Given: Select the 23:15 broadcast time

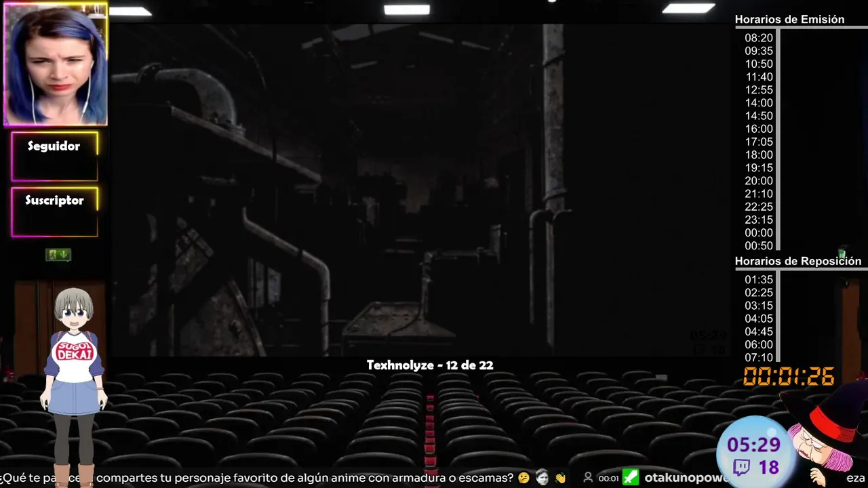Looking at the screenshot, I should (x=759, y=220).
